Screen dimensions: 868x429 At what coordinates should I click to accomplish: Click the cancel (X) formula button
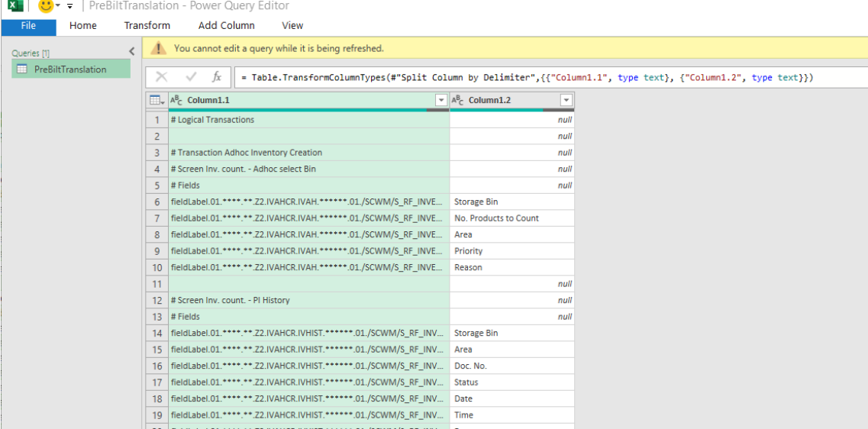[x=161, y=77]
